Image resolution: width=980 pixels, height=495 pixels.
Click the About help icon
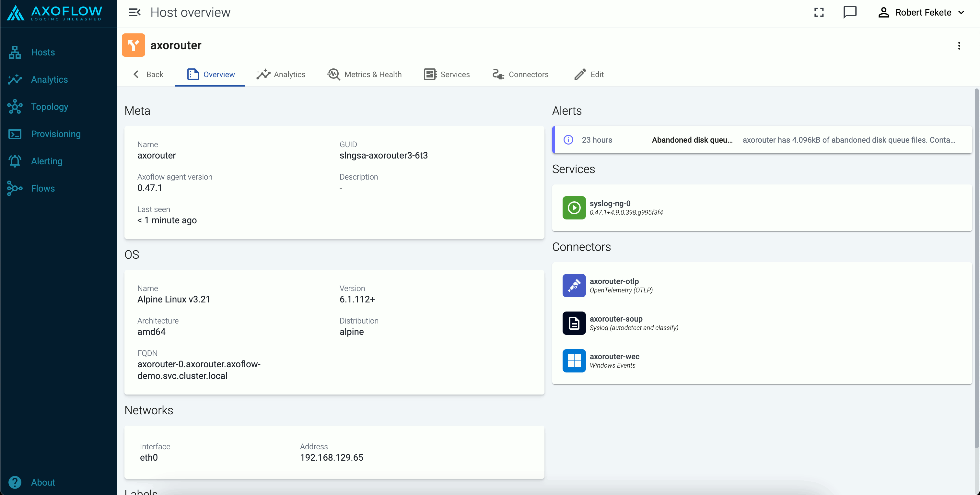(x=15, y=482)
